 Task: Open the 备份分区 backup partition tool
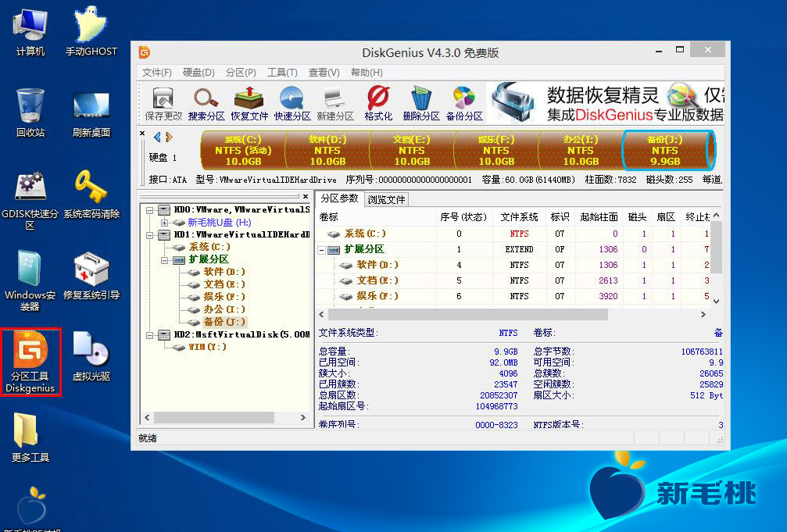(464, 103)
